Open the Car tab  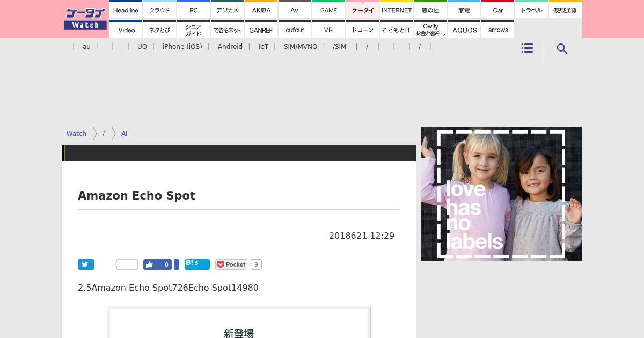tap(498, 10)
